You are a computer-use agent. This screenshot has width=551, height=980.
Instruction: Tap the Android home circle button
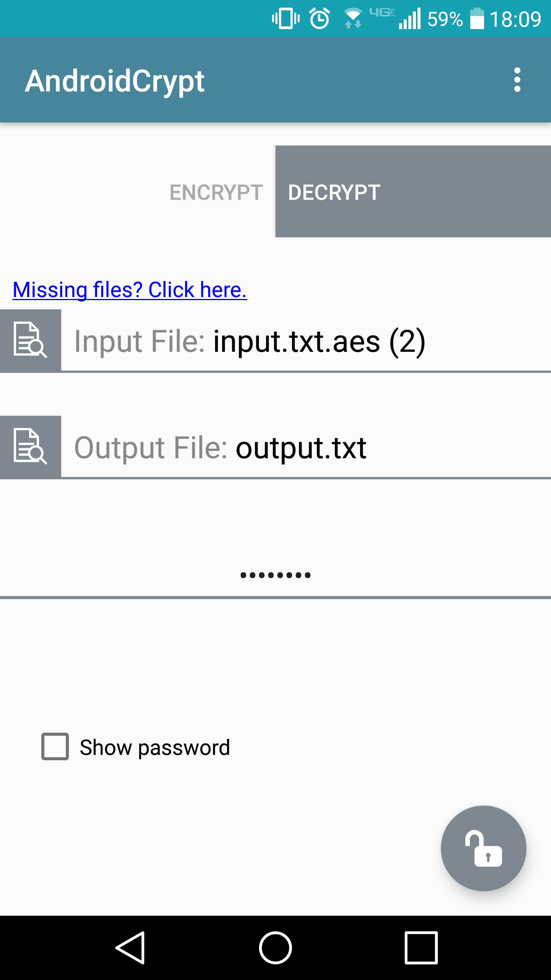275,948
